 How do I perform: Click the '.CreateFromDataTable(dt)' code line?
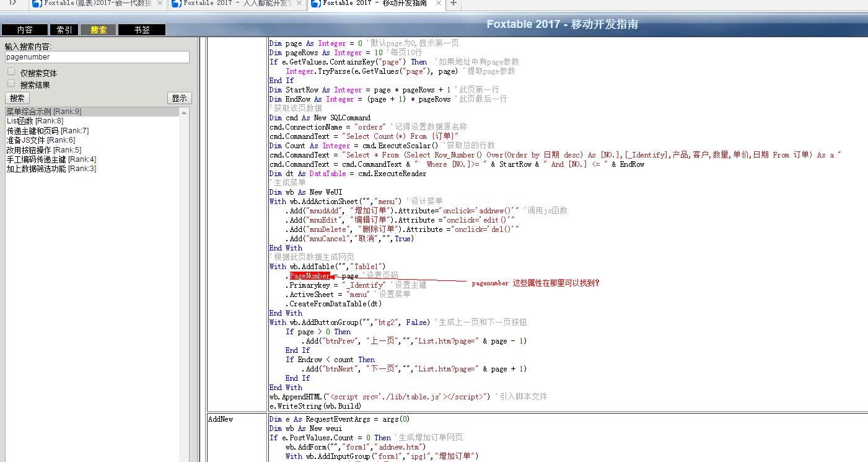(334, 304)
